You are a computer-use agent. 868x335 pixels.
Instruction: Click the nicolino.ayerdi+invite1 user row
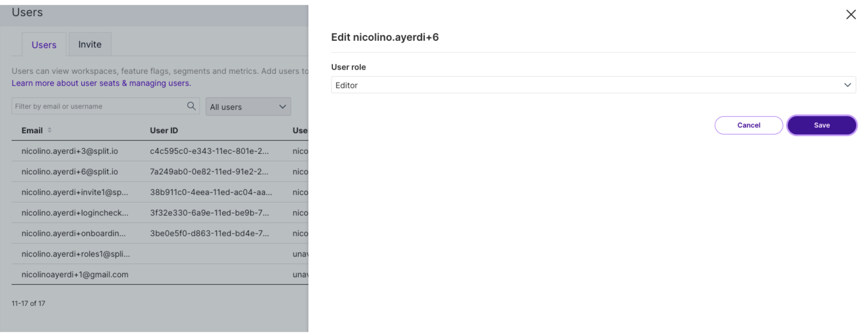click(75, 192)
